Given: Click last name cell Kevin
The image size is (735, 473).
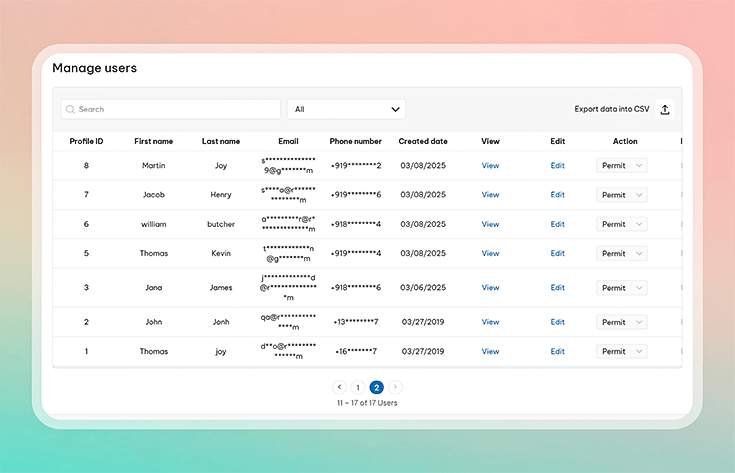Looking at the screenshot, I should coord(221,253).
